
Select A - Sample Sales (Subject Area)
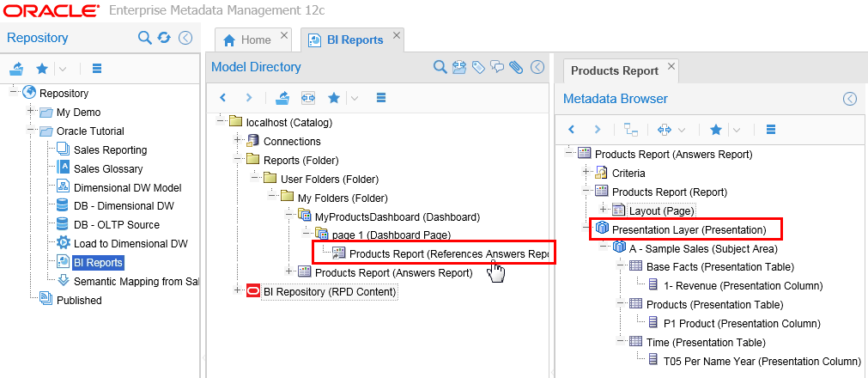click(704, 248)
